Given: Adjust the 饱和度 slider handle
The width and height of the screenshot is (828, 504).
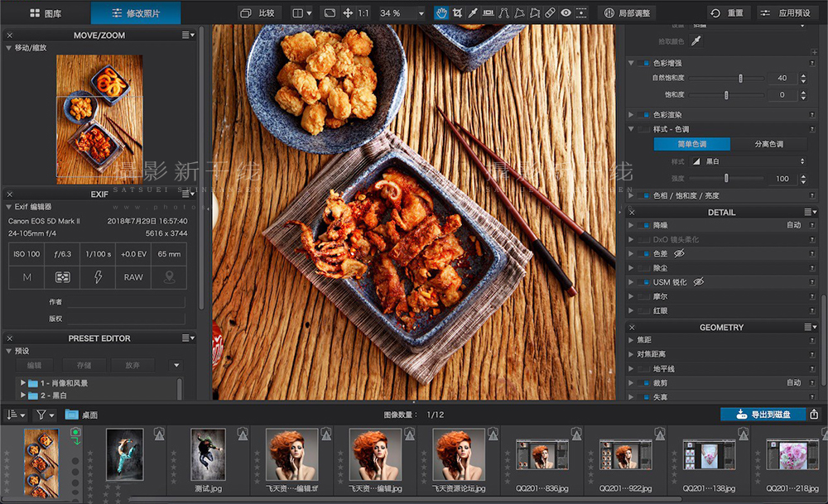Looking at the screenshot, I should click(x=726, y=95).
